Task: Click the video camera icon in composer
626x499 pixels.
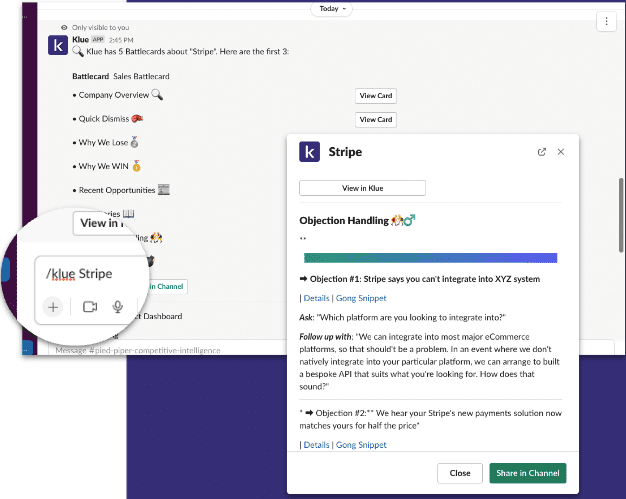Action: [x=91, y=307]
